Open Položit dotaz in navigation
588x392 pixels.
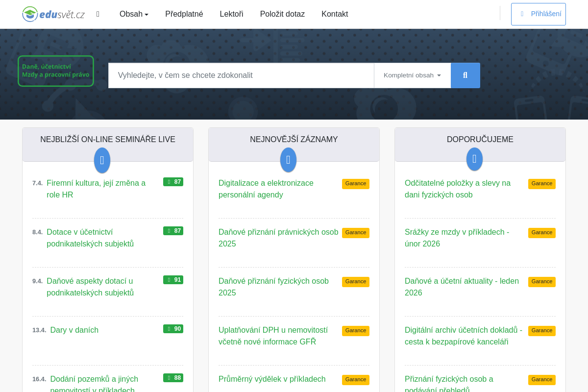pyautogui.click(x=282, y=14)
